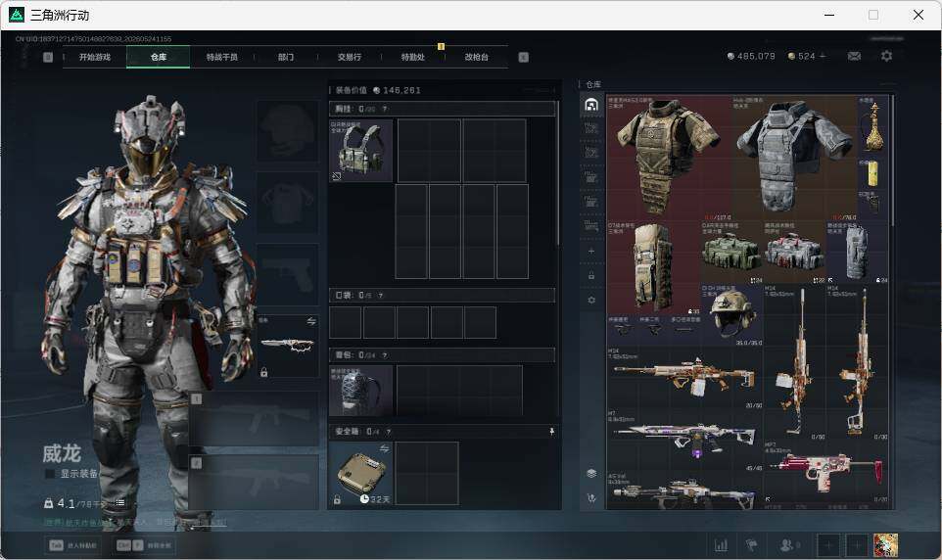Select the horizontal M14 rifle in stash
This screenshot has height=560, width=942.
684,378
